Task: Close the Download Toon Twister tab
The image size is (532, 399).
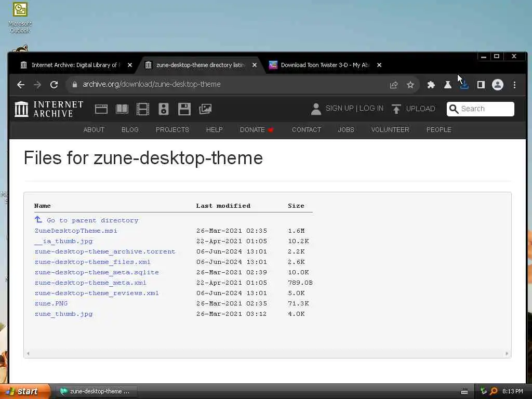Action: pyautogui.click(x=379, y=65)
